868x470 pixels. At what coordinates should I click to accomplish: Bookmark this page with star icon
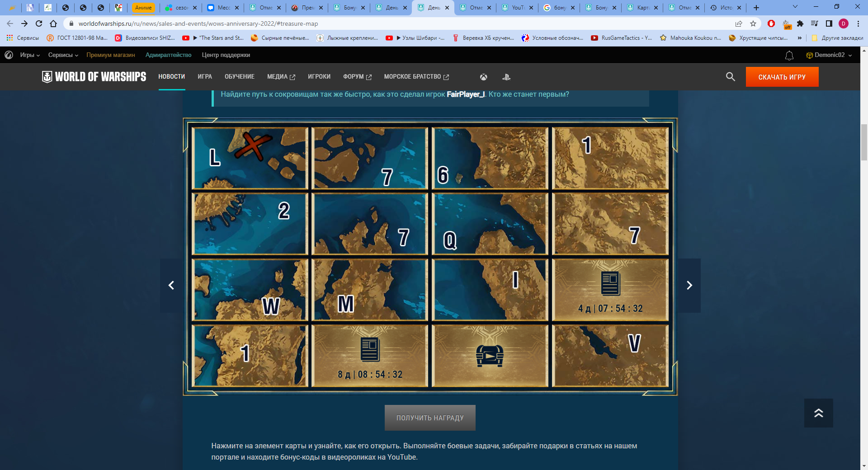pyautogui.click(x=753, y=23)
